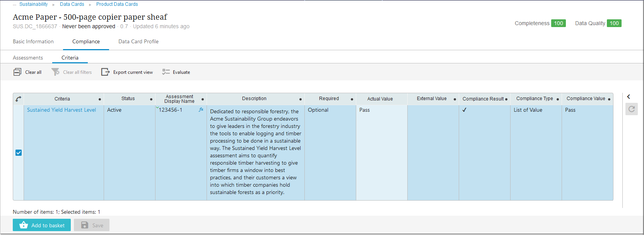The image size is (644, 235).
Task: Expand the collapsed right side panel
Action: click(x=629, y=97)
